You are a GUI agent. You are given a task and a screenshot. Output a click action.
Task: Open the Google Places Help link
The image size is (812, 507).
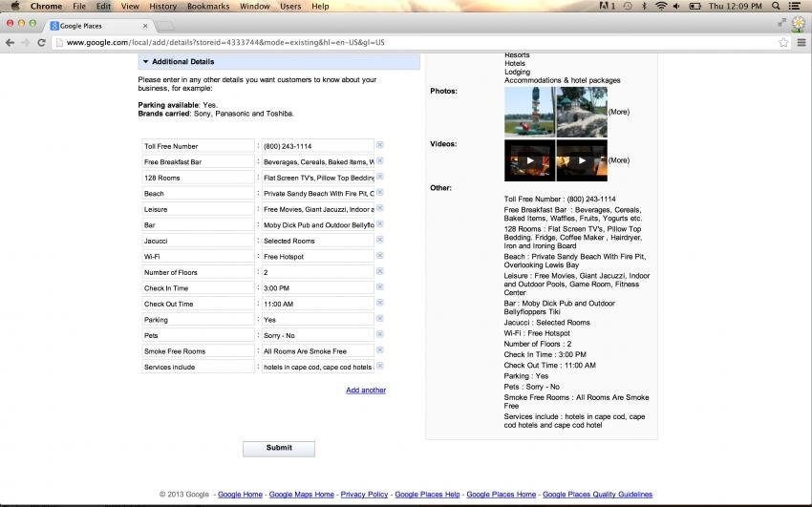click(427, 494)
